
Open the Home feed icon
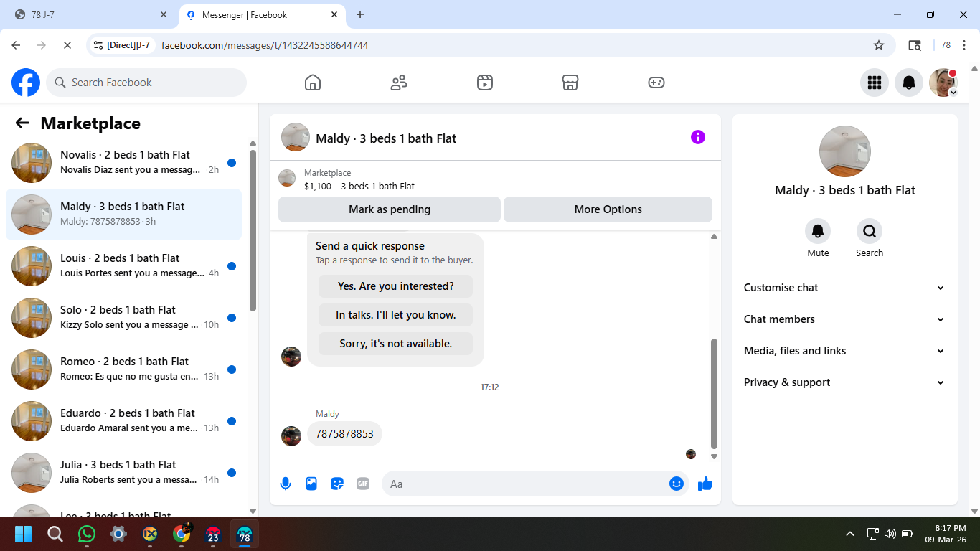coord(313,83)
